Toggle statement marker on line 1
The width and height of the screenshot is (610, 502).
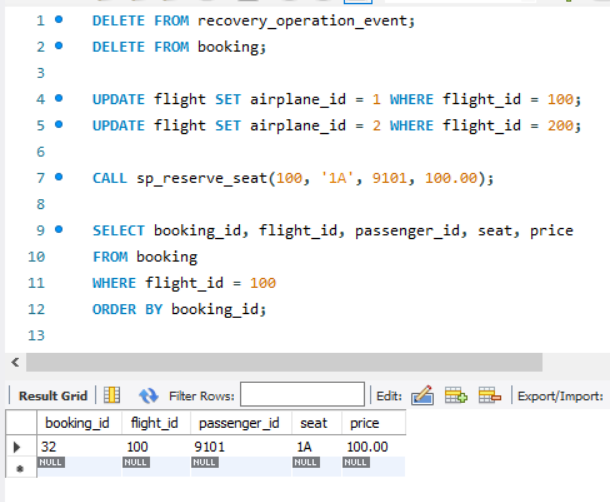(59, 19)
